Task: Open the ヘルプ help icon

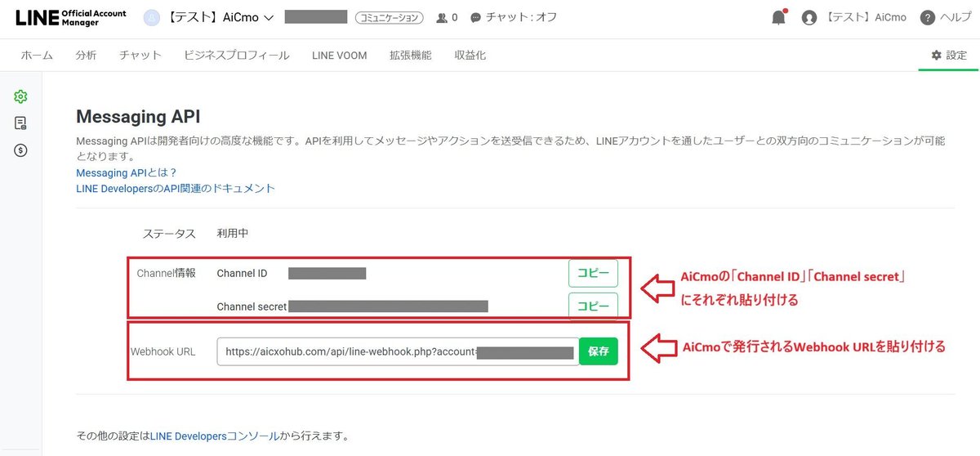Action: pyautogui.click(x=927, y=17)
